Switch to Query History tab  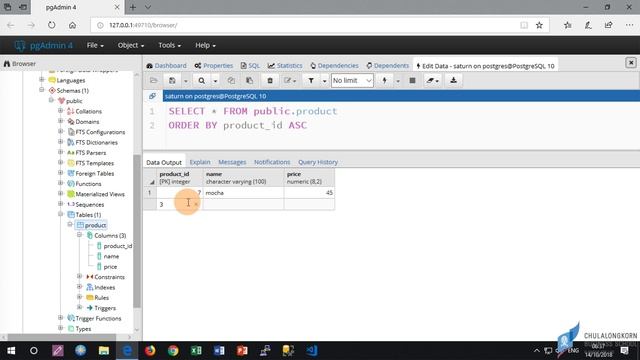pyautogui.click(x=318, y=162)
